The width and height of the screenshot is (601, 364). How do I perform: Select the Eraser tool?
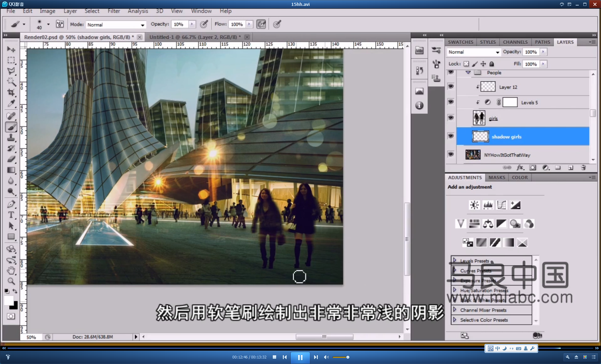[x=11, y=159]
